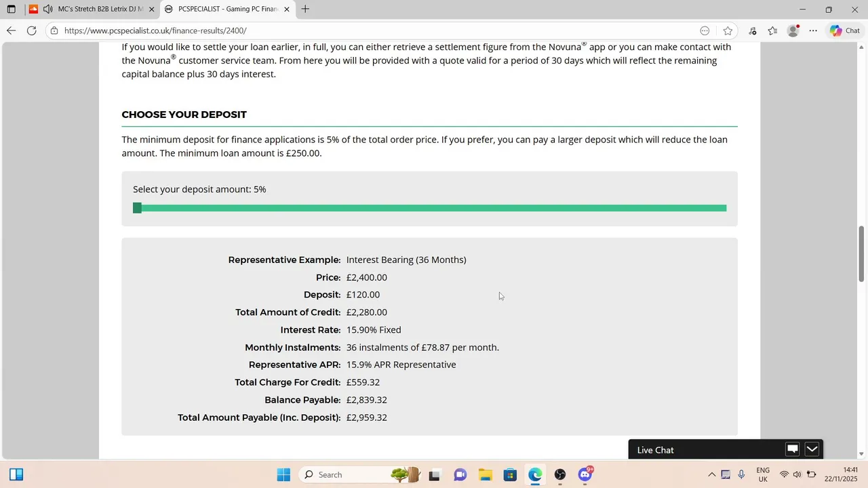Show hidden system tray icons
The height and width of the screenshot is (488, 868).
pyautogui.click(x=711, y=474)
